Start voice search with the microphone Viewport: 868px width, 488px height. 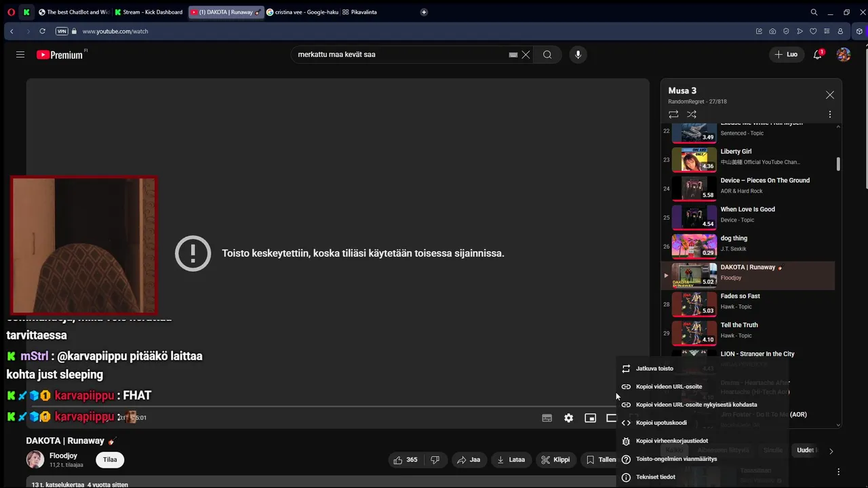(x=578, y=55)
